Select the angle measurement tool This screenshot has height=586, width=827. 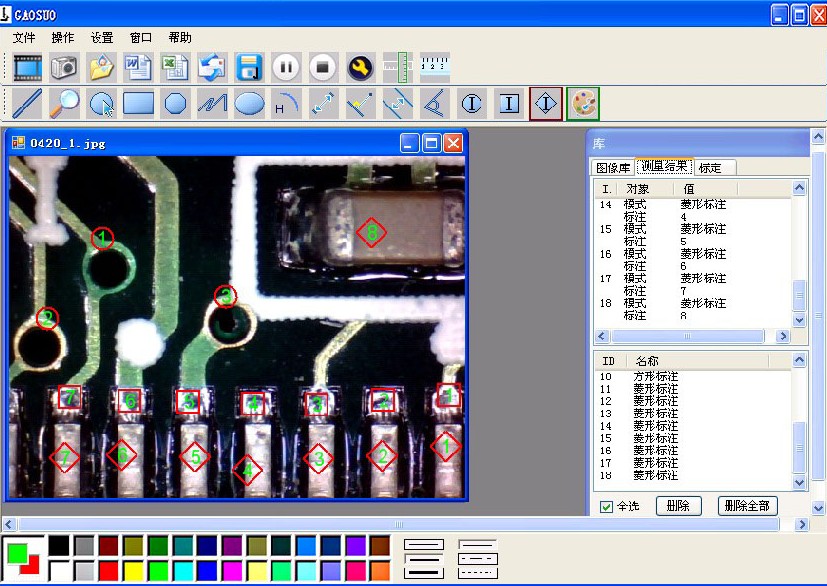[435, 103]
